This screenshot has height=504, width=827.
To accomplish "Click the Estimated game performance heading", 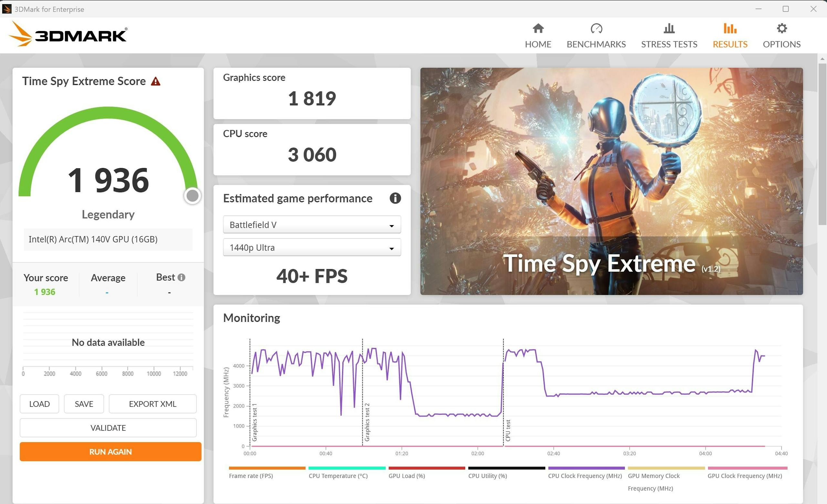I will pyautogui.click(x=298, y=198).
